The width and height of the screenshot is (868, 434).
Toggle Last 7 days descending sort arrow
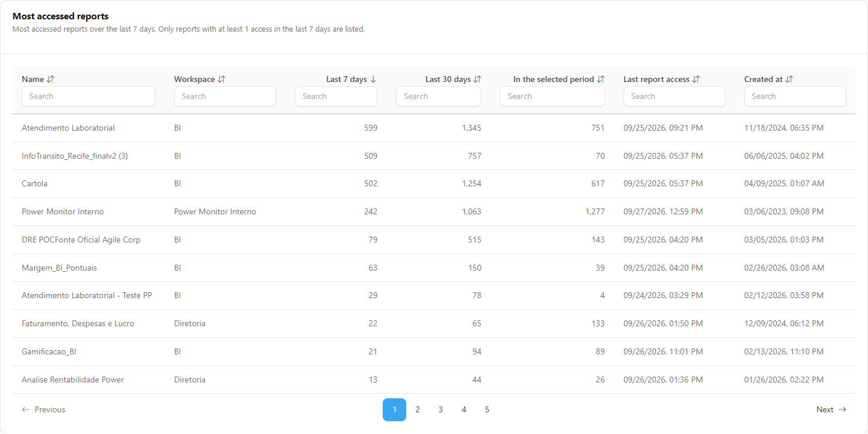pos(373,79)
